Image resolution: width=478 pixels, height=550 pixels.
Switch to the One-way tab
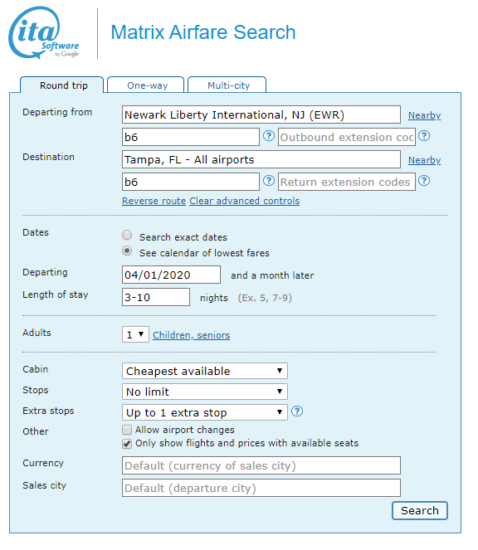(146, 85)
